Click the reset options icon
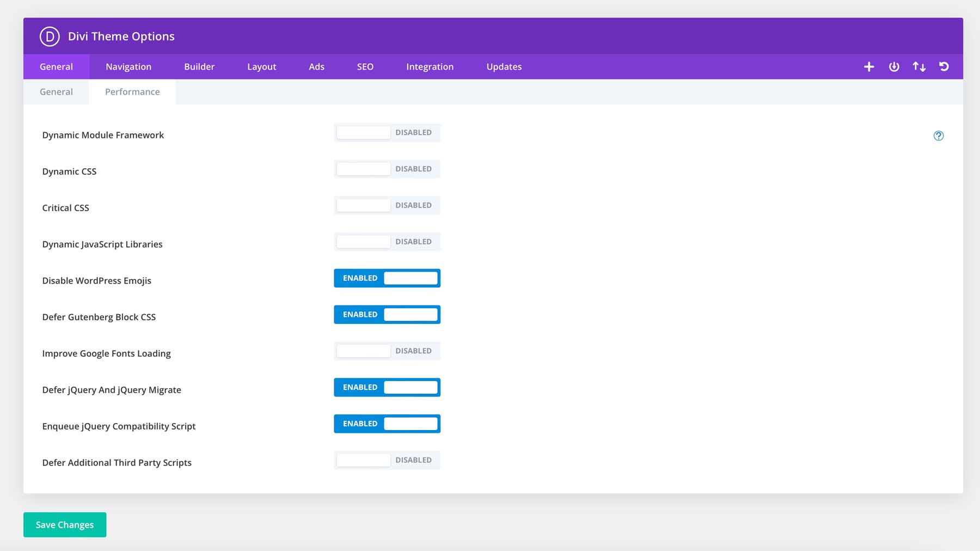 [x=945, y=66]
